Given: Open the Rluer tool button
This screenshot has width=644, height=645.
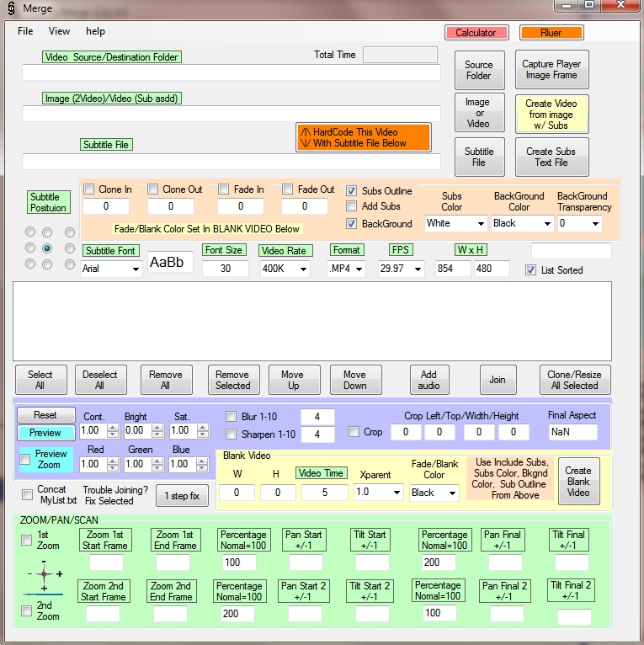Looking at the screenshot, I should 551,33.
